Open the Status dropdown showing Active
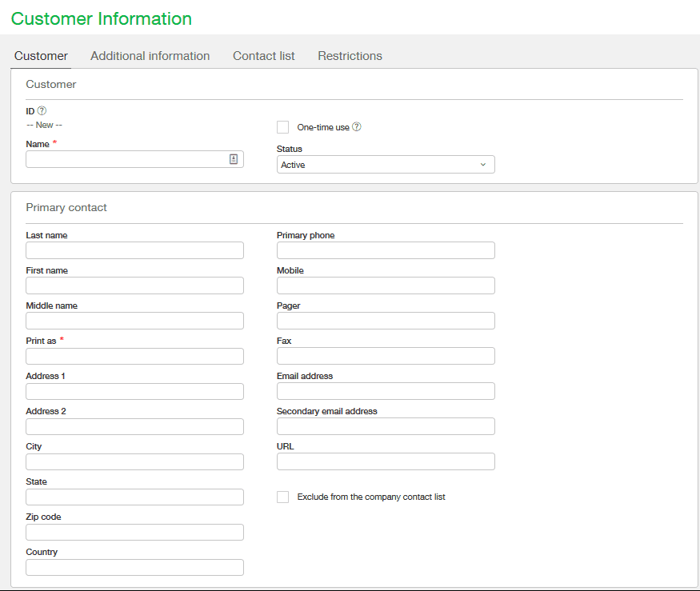The height and width of the screenshot is (591, 700). [x=386, y=164]
